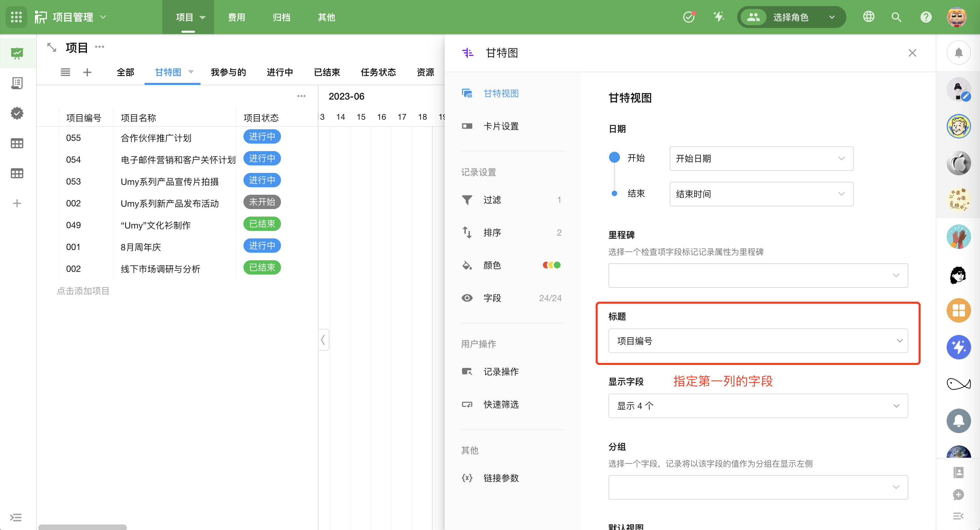Click the fish outline icon in right sidebar
The image size is (980, 530).
(959, 384)
